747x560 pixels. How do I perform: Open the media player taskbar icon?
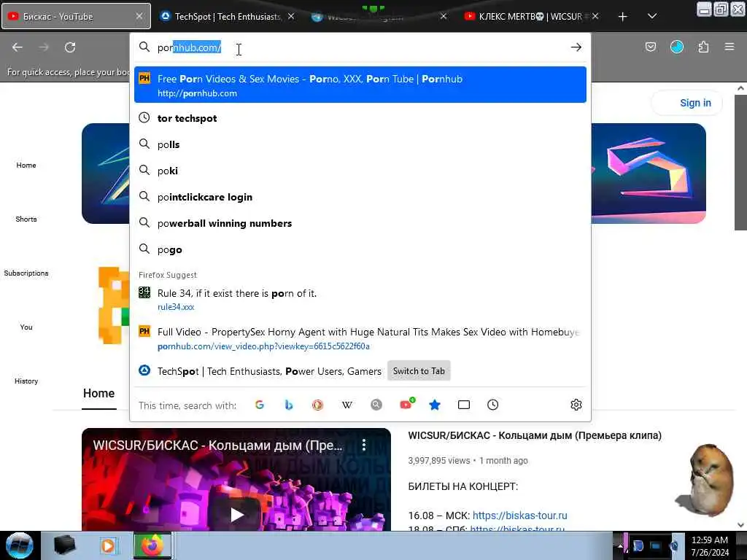pyautogui.click(x=108, y=545)
